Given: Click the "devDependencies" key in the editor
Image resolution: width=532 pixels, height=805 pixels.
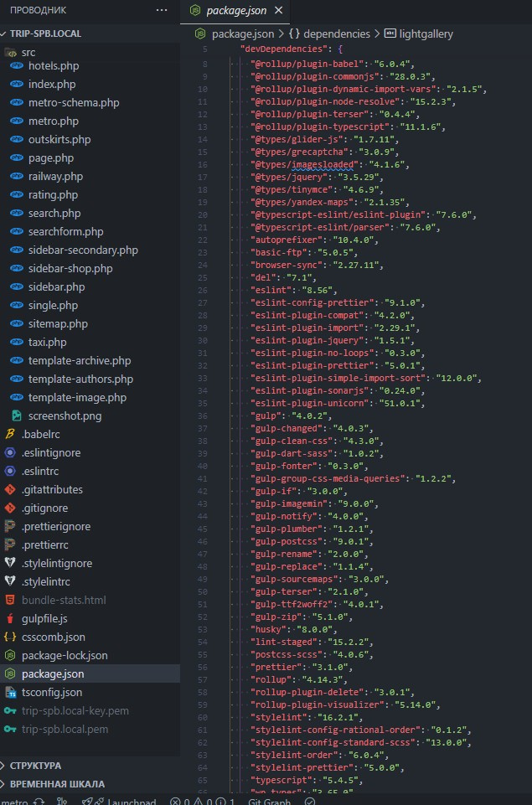Looking at the screenshot, I should pos(284,49).
